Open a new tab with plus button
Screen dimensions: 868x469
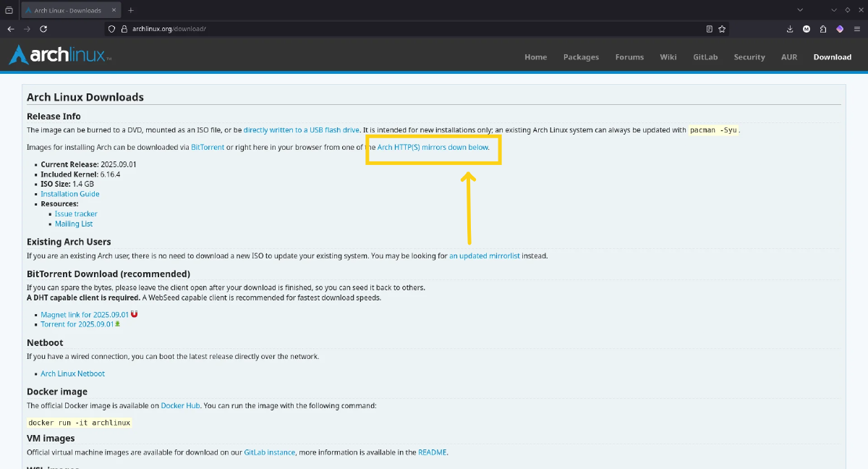click(130, 10)
